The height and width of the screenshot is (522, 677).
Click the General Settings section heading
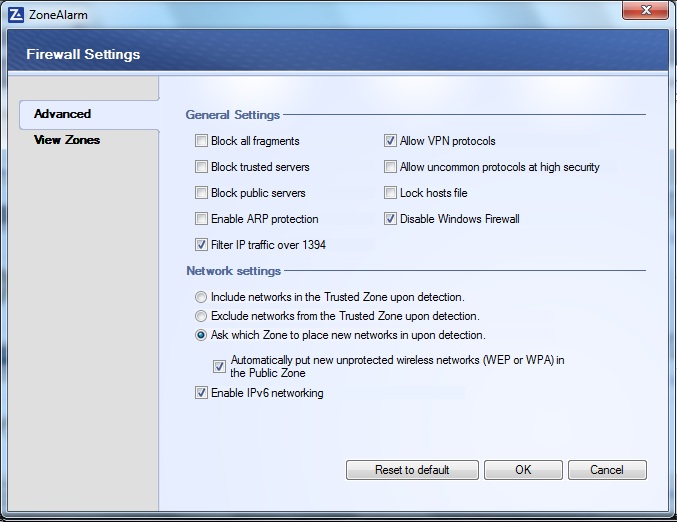pos(233,115)
